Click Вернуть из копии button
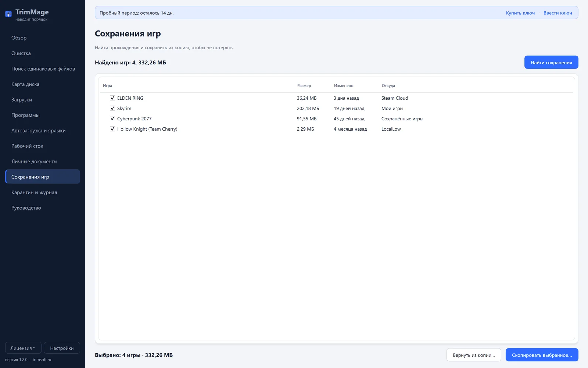The image size is (588, 368). point(474,355)
